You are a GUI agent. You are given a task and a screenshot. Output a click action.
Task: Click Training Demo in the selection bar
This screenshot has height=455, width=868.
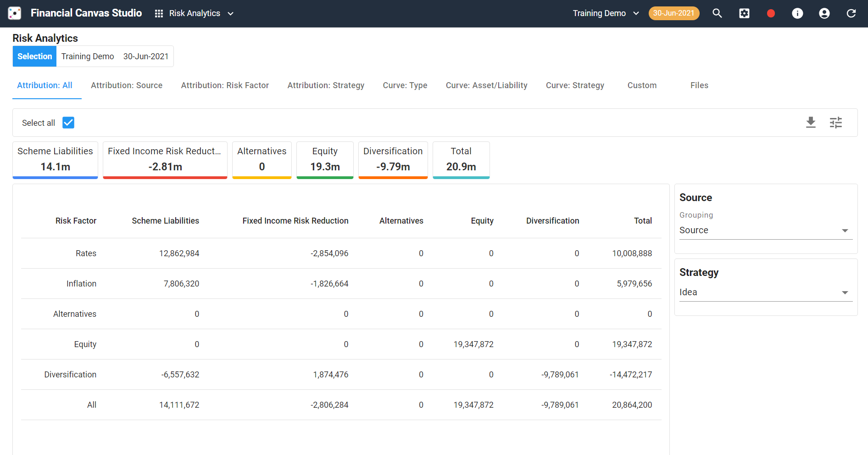[x=88, y=56]
